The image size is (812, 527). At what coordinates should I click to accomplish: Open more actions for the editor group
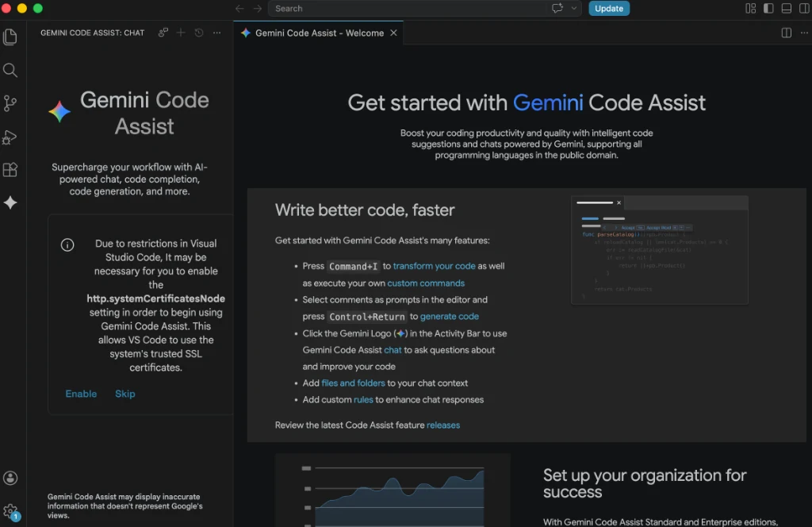coord(804,33)
